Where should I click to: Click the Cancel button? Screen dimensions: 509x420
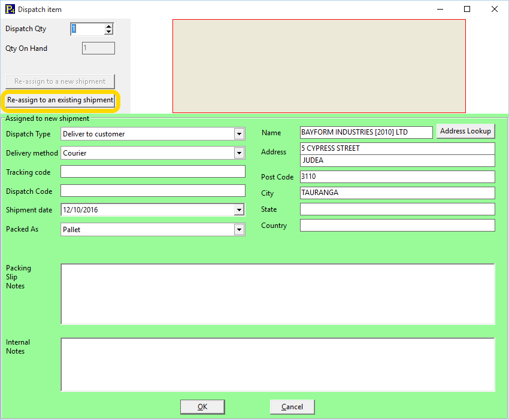coord(292,407)
